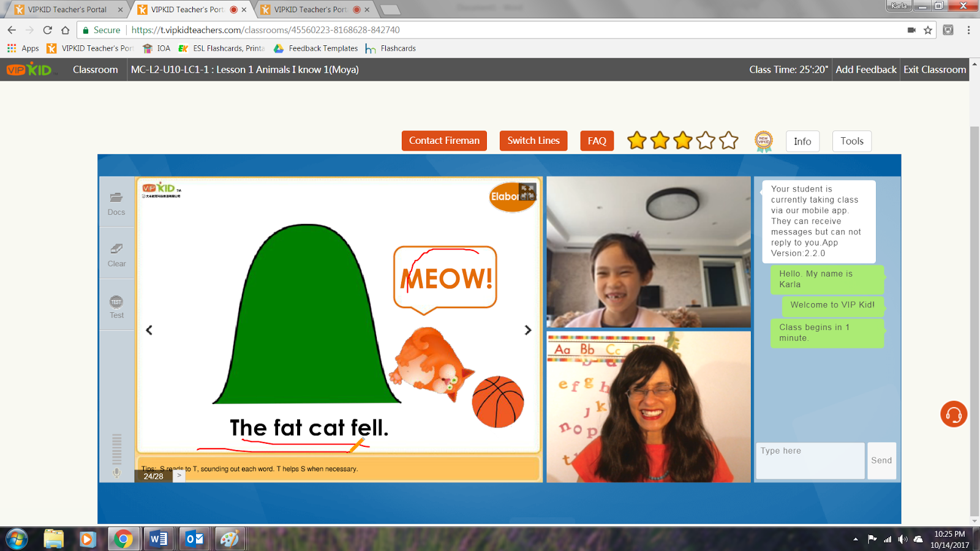Click the Switch Lines button
This screenshot has width=980, height=551.
click(x=533, y=141)
